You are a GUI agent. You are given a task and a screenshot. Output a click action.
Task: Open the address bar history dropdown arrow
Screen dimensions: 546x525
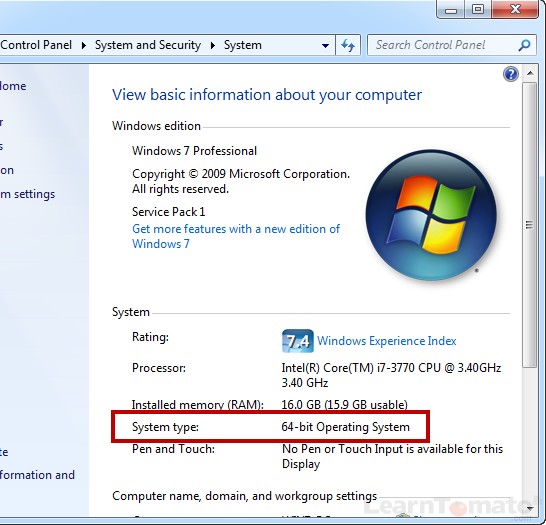pyautogui.click(x=325, y=46)
